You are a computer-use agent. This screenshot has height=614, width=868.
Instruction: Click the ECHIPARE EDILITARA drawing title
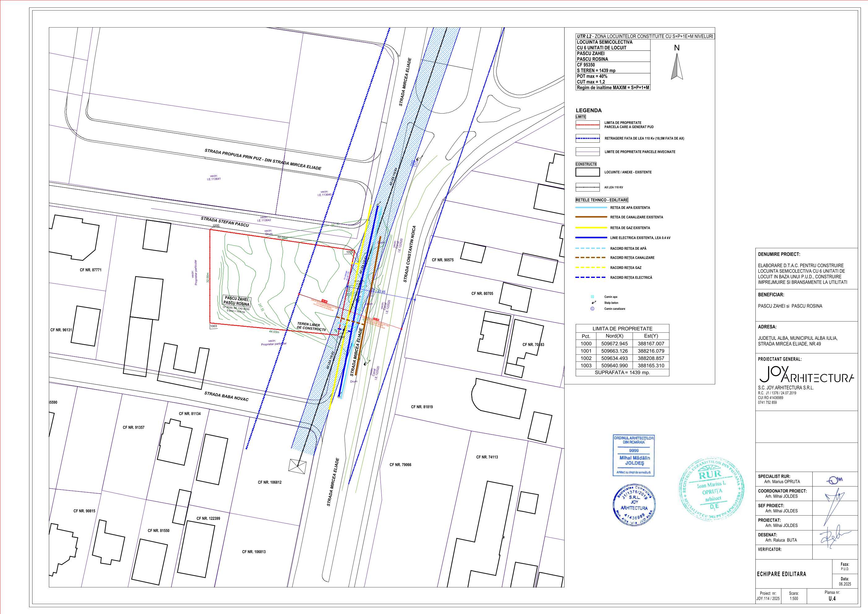pyautogui.click(x=781, y=574)
